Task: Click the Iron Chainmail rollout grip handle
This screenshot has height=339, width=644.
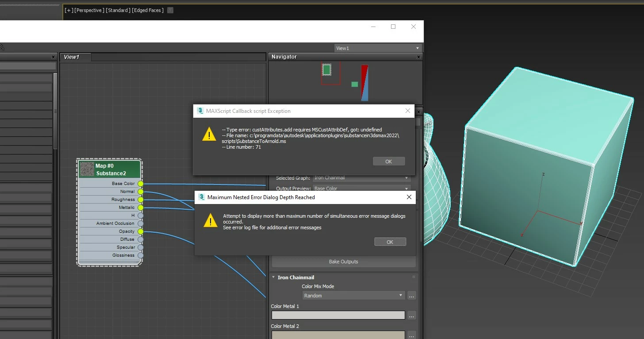Action: [x=414, y=277]
